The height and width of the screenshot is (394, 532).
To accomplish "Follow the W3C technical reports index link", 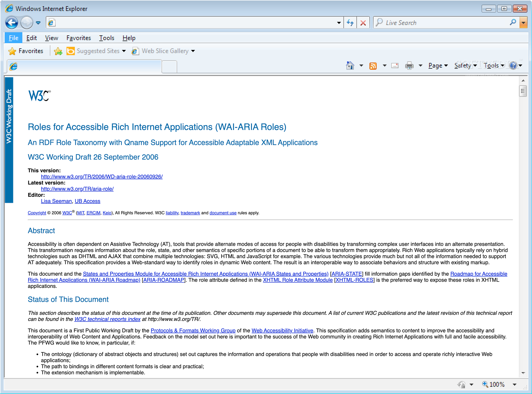I will [x=107, y=319].
